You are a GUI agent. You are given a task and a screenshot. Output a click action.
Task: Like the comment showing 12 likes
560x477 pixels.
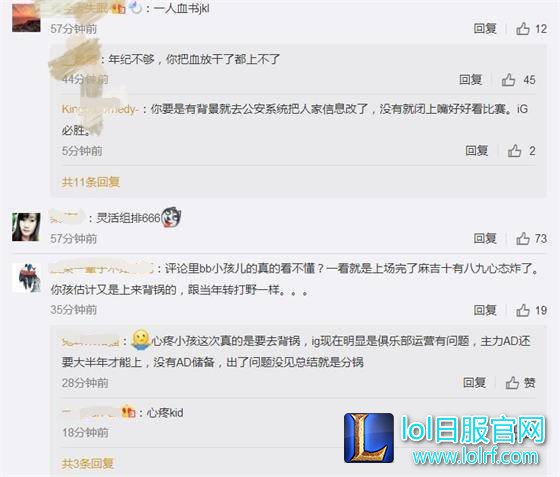[531, 29]
